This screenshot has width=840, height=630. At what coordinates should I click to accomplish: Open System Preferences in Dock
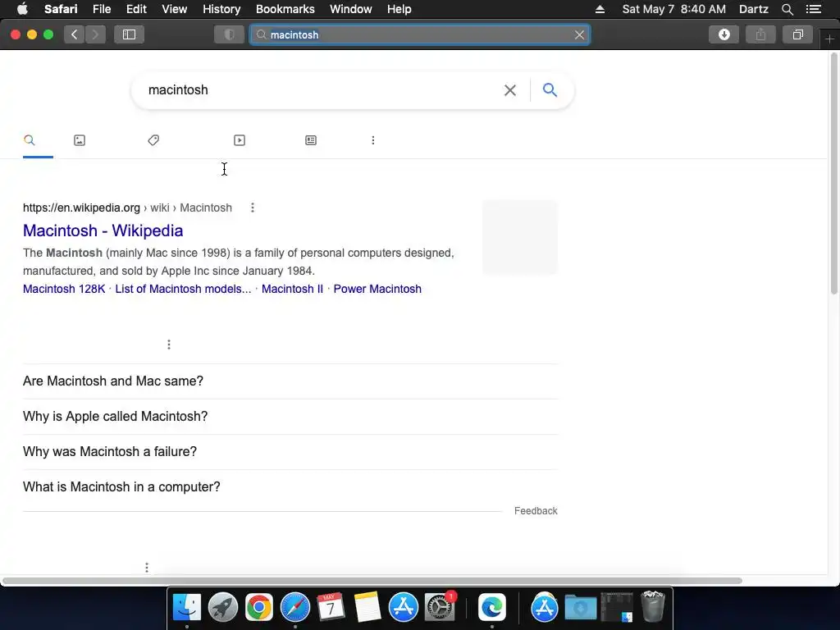[x=440, y=607]
